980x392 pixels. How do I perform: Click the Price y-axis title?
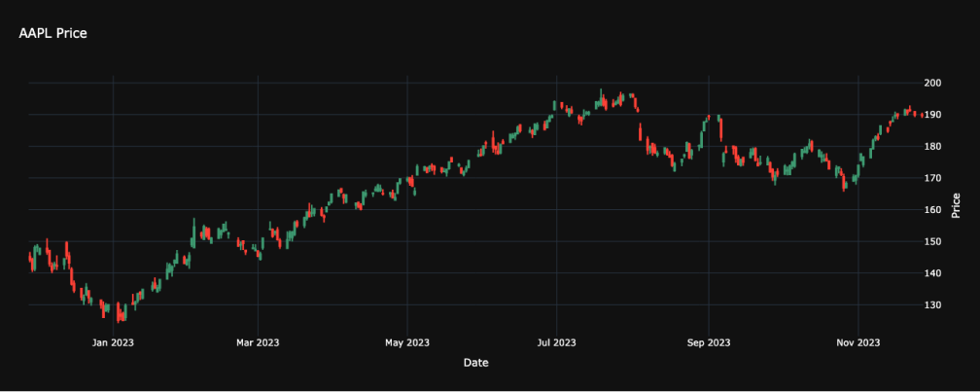pos(955,205)
